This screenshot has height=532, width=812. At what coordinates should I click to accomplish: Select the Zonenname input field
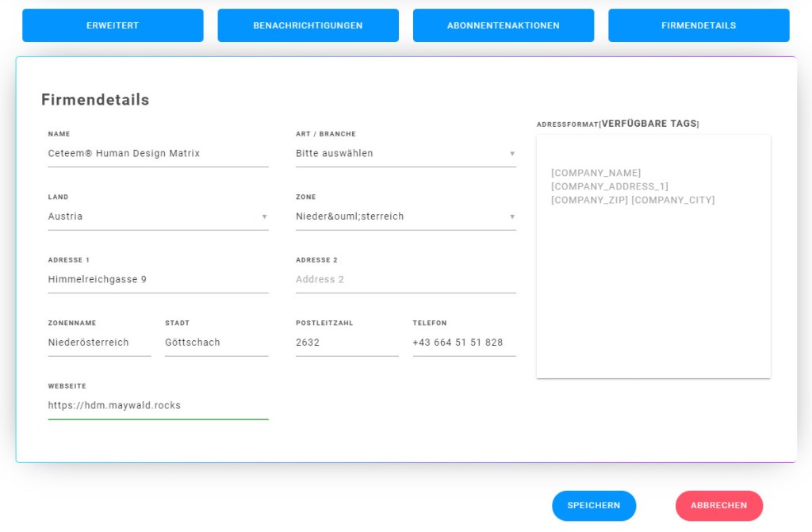[x=99, y=343]
